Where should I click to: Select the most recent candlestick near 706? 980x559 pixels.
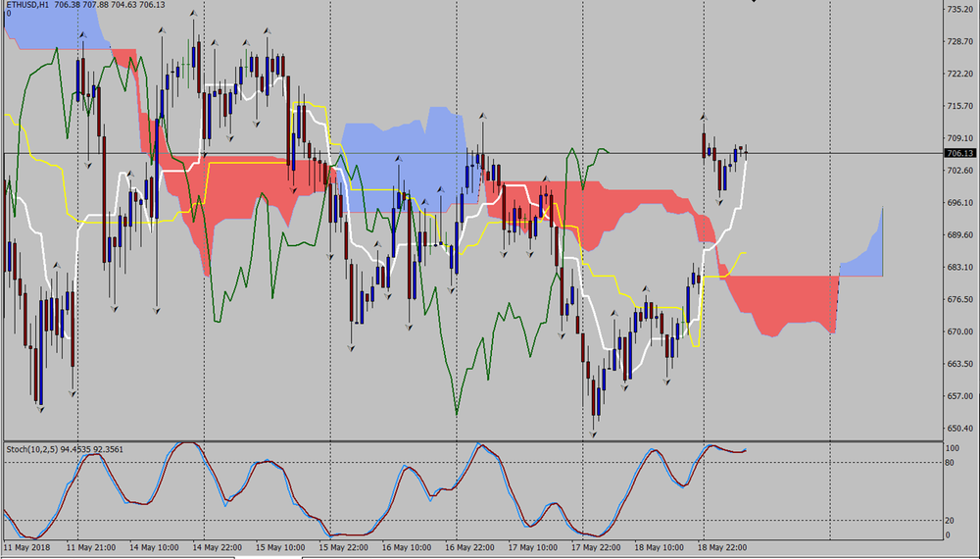[x=746, y=153]
